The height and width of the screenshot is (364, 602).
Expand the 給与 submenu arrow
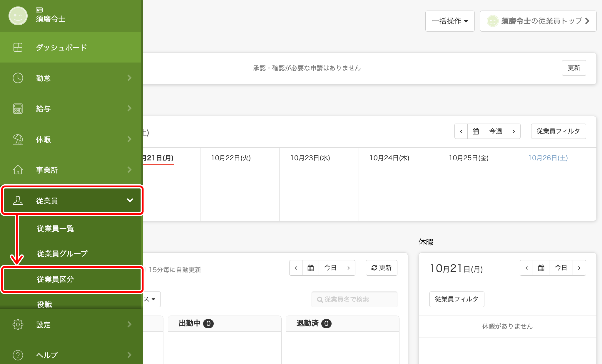pyautogui.click(x=129, y=108)
